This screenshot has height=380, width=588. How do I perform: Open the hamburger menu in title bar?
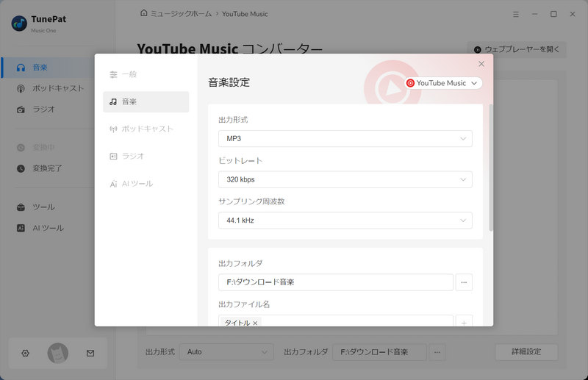[516, 14]
